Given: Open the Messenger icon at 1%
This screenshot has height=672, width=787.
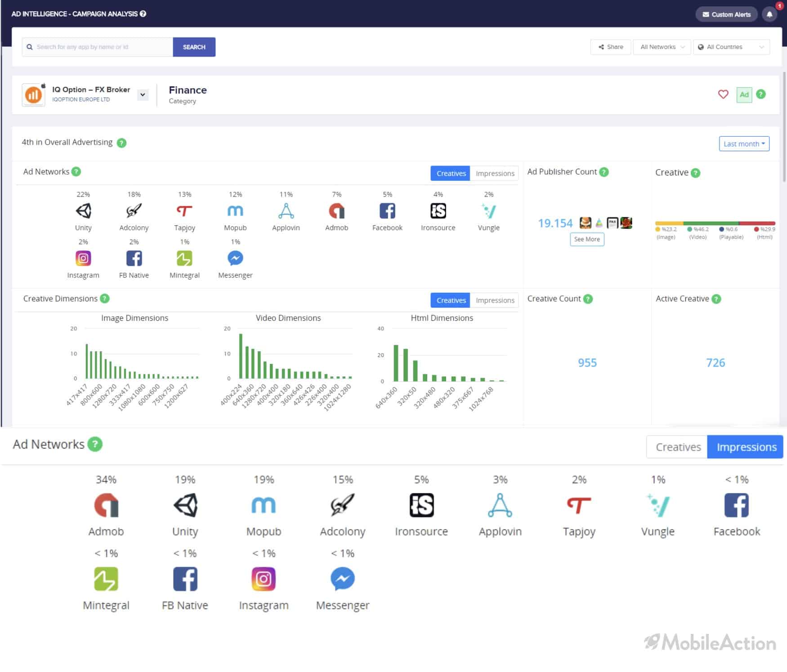Looking at the screenshot, I should coord(235,258).
